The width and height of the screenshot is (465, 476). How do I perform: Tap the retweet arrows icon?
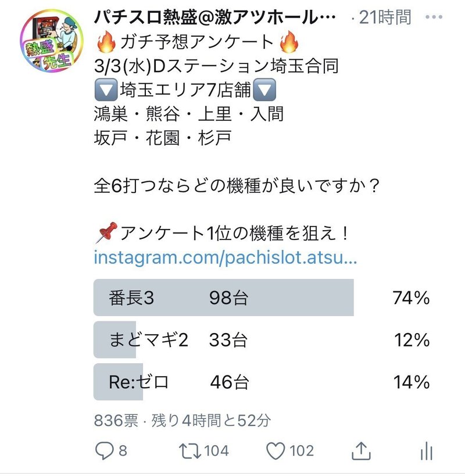pos(187,450)
